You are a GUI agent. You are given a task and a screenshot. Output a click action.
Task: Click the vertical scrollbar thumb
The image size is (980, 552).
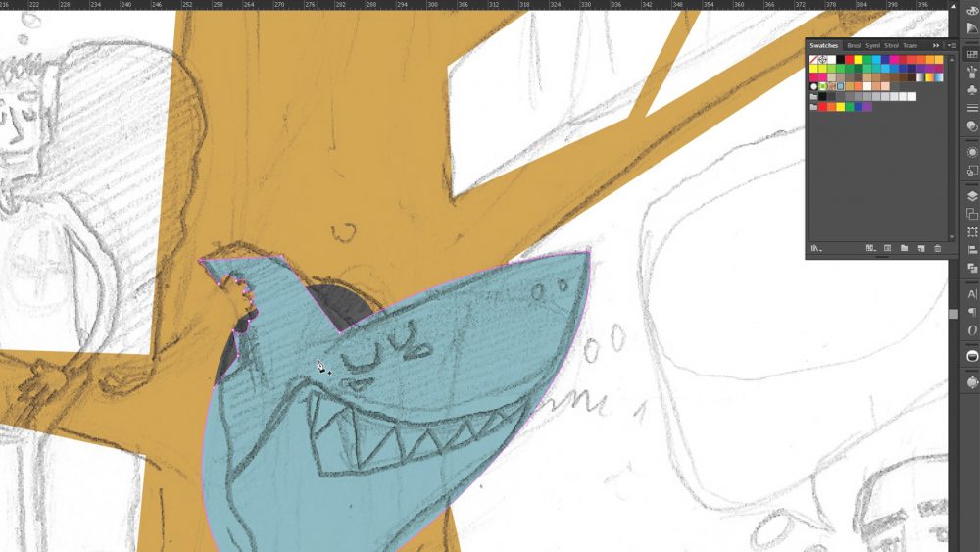click(954, 314)
